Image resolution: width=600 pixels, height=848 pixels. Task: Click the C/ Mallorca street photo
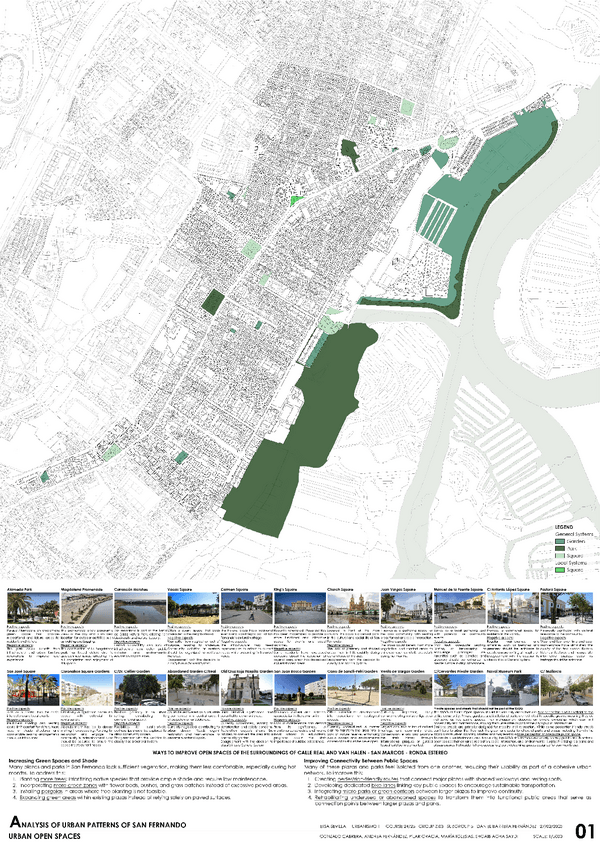click(566, 690)
